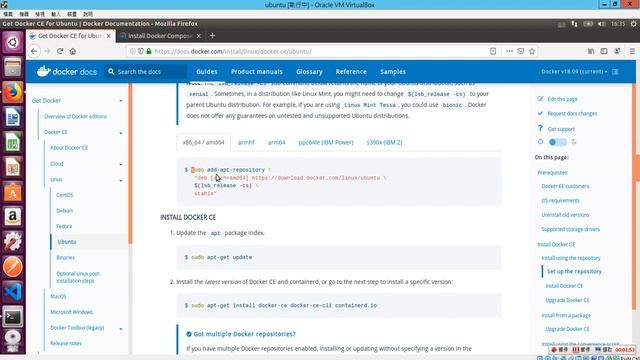Open Release notes in the sidebar

(x=66, y=343)
